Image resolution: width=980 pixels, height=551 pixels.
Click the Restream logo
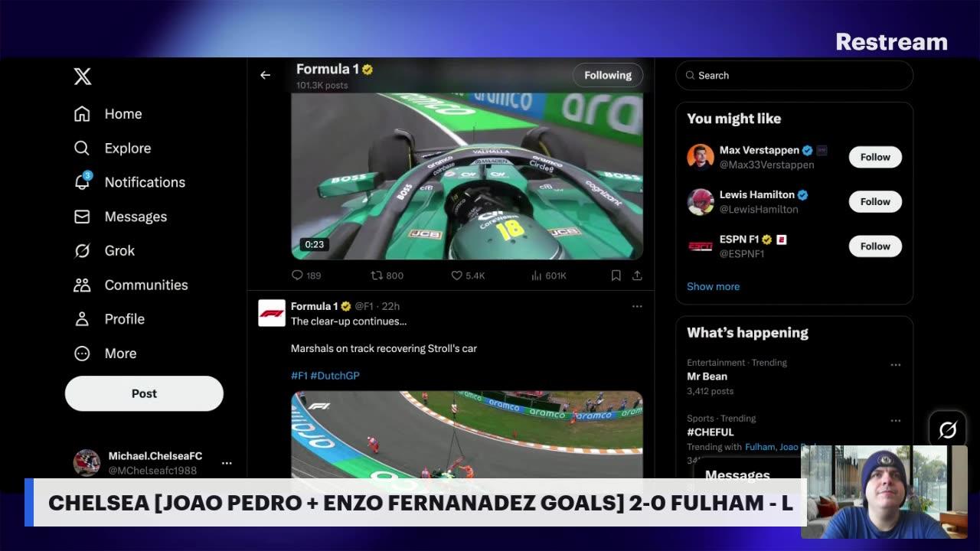click(x=891, y=42)
